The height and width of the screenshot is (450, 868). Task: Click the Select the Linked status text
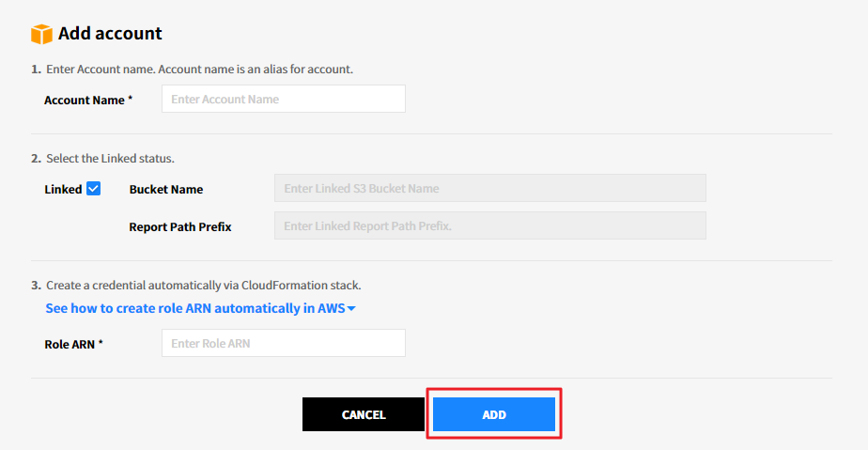pos(110,158)
